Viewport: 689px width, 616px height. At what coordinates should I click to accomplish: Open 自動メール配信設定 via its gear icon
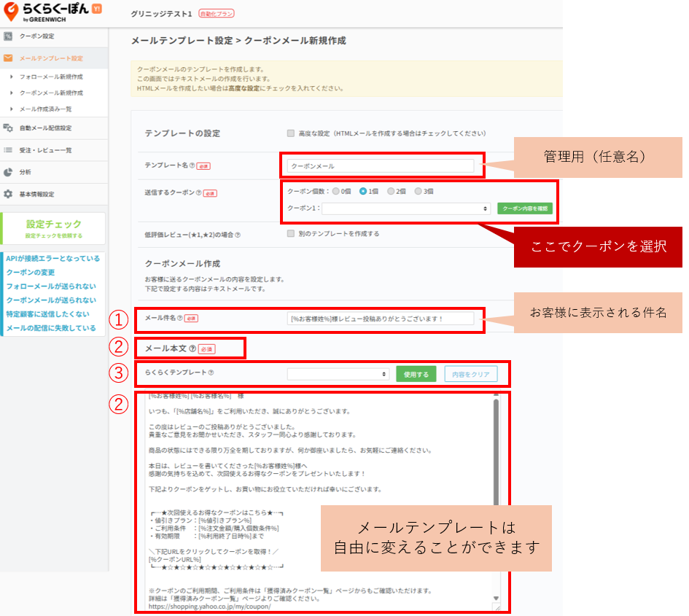pos(8,128)
